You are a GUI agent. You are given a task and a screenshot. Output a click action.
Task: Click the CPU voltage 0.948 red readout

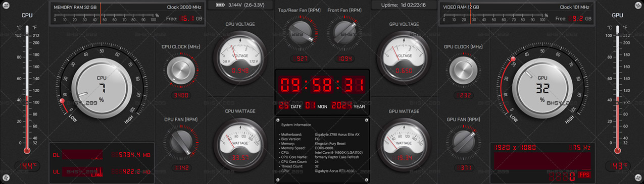pos(240,71)
